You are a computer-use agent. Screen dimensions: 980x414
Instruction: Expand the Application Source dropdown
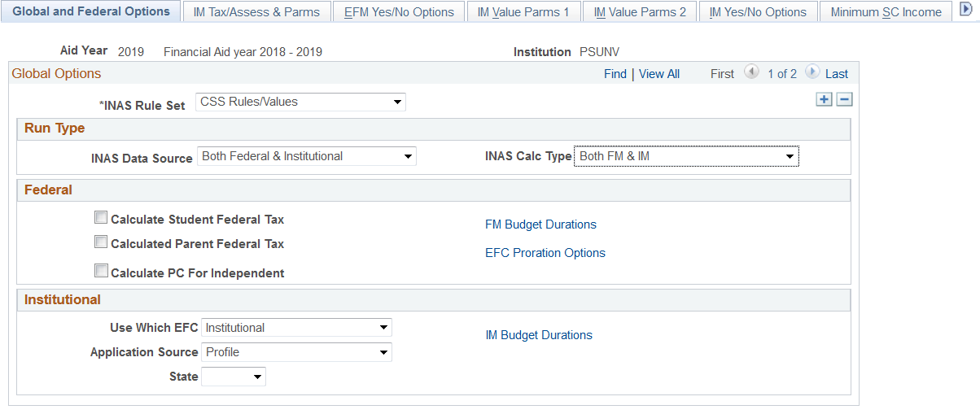tap(296, 352)
